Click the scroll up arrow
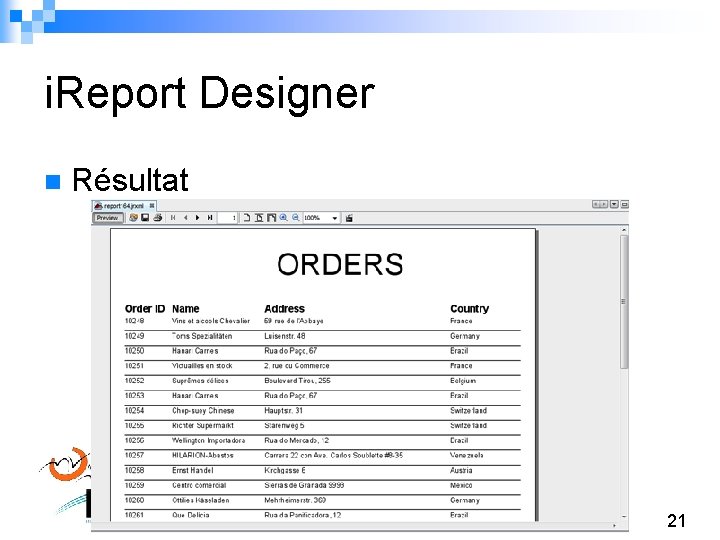Screen dimensions: 720x540 tap(624, 230)
